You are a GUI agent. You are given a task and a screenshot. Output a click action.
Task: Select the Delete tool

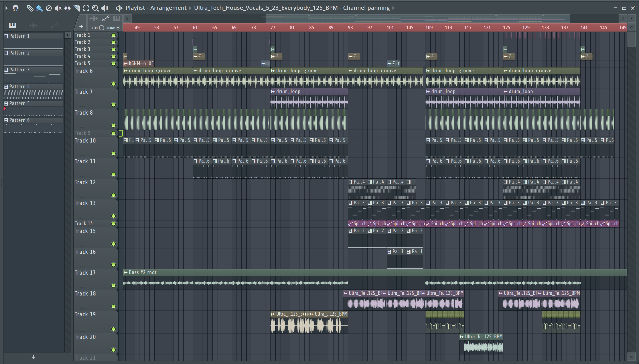[49, 8]
